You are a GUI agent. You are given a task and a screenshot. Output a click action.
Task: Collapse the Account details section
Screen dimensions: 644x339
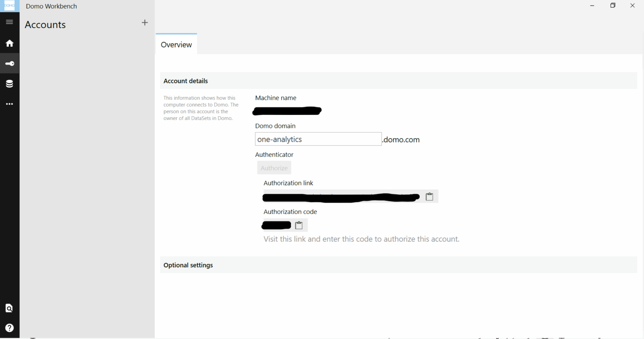point(186,81)
